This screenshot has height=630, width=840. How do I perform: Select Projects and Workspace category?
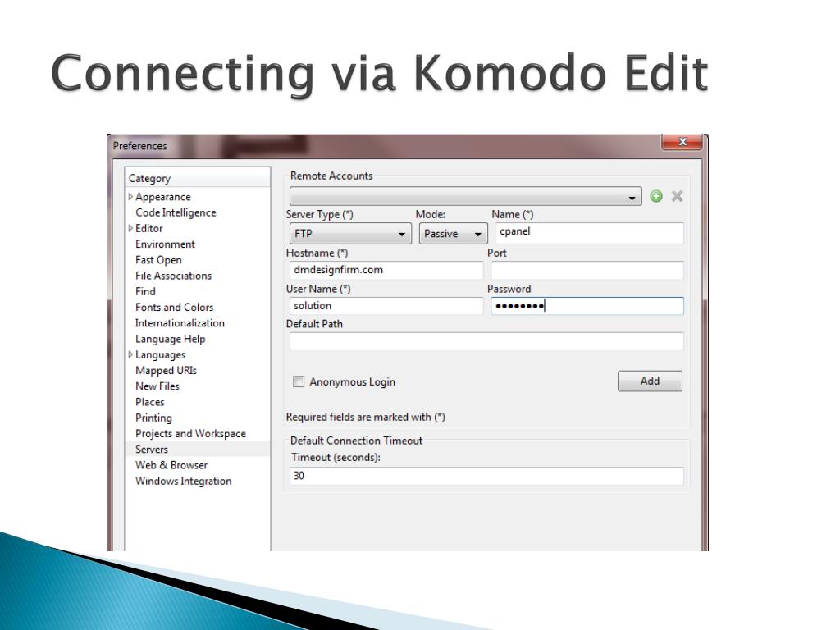click(190, 434)
